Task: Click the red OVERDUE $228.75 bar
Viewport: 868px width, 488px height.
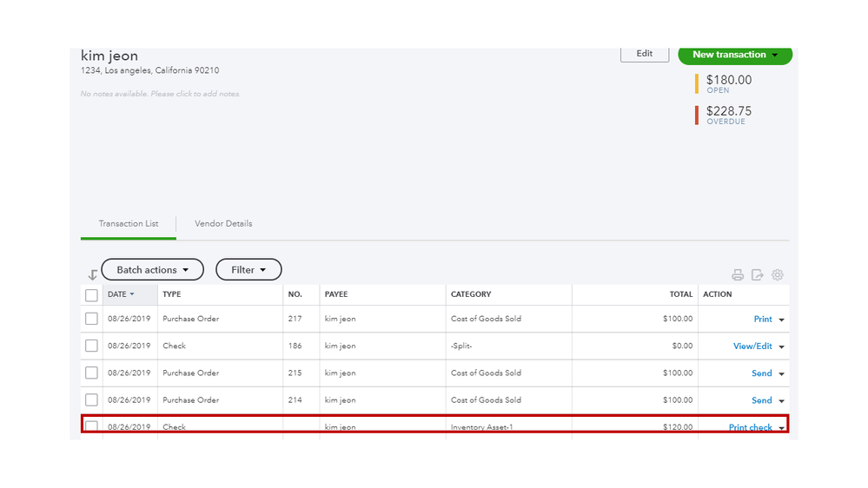Action: coord(697,115)
